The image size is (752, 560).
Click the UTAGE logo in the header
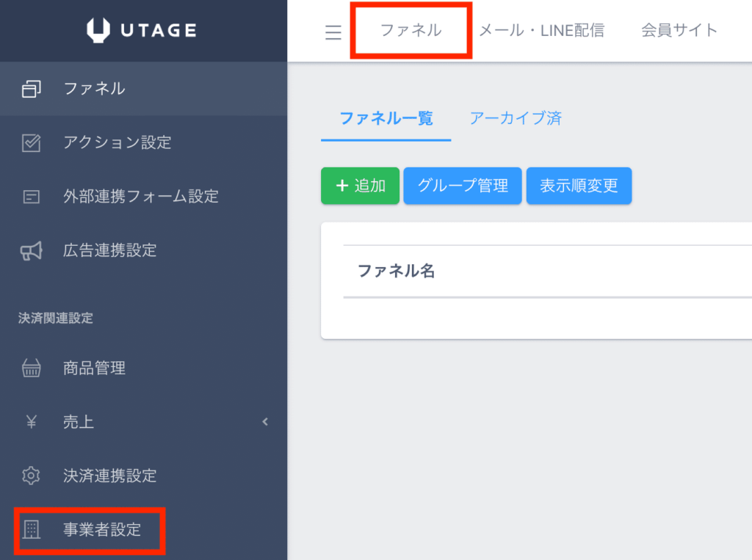click(142, 30)
